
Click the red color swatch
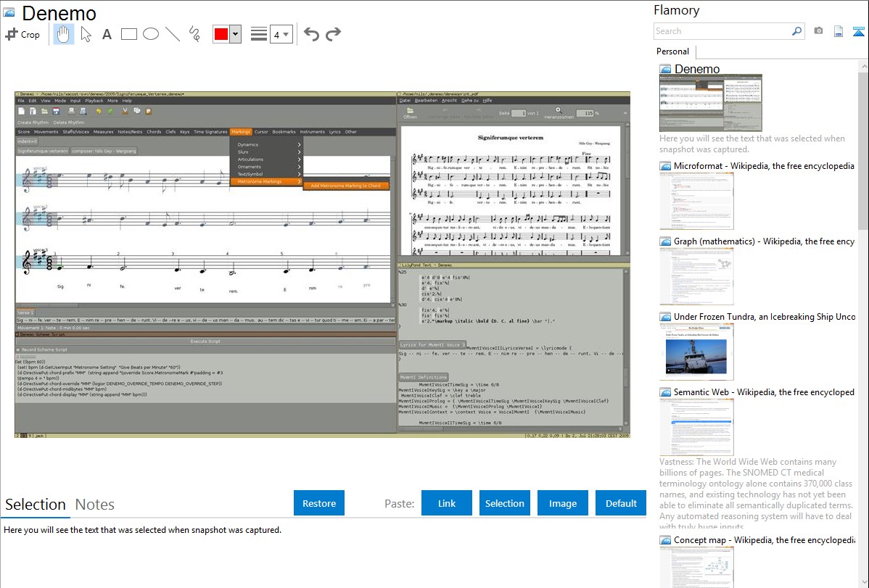click(x=221, y=34)
